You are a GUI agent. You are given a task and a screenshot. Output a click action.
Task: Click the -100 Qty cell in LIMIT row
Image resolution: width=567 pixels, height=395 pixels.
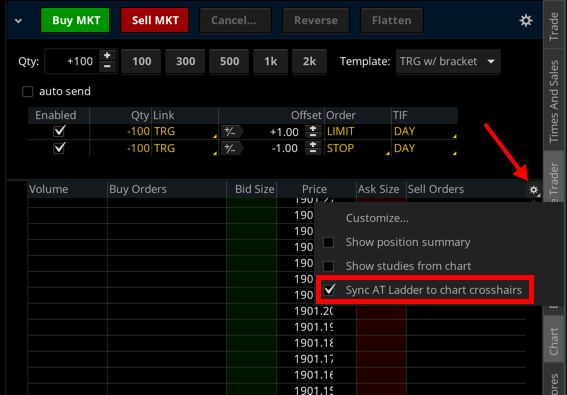(x=120, y=131)
